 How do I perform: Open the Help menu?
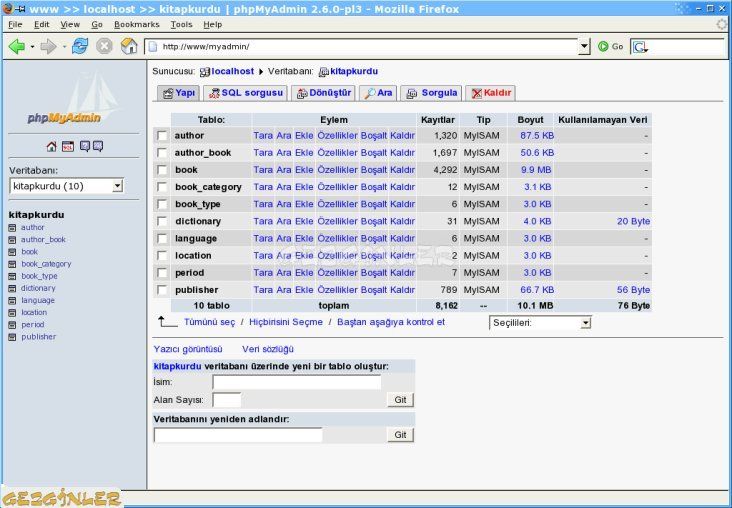tap(212, 24)
